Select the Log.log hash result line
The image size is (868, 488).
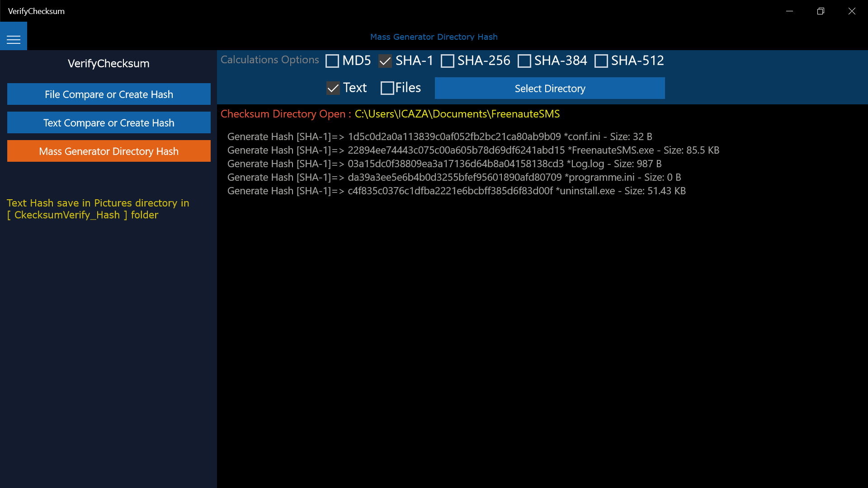tap(444, 164)
